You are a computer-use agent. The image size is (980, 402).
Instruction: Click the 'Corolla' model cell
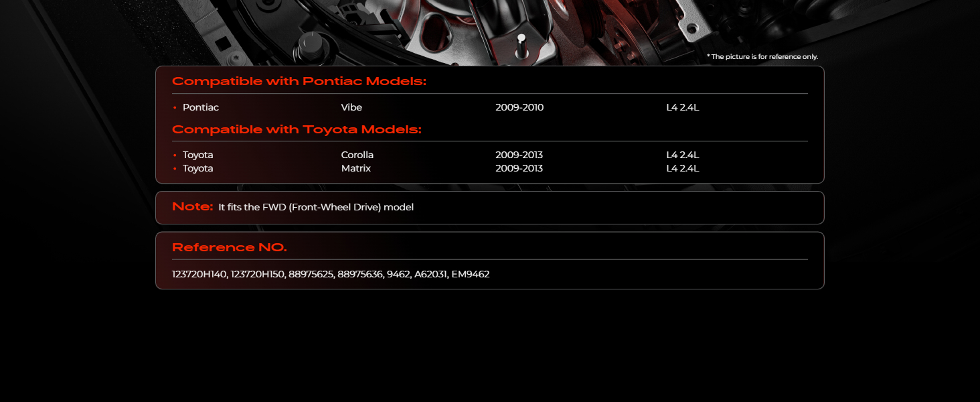pyautogui.click(x=357, y=155)
